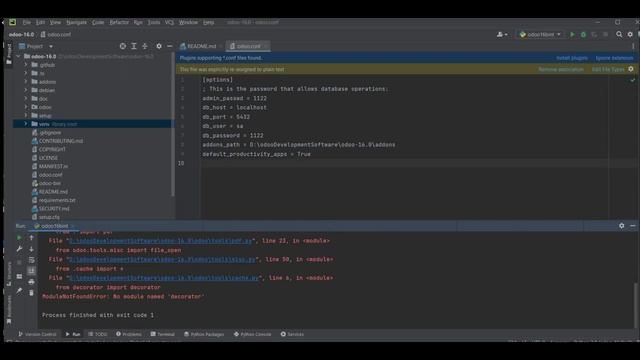Open the Python Console tool window
The width and height of the screenshot is (640, 360).
(x=252, y=334)
